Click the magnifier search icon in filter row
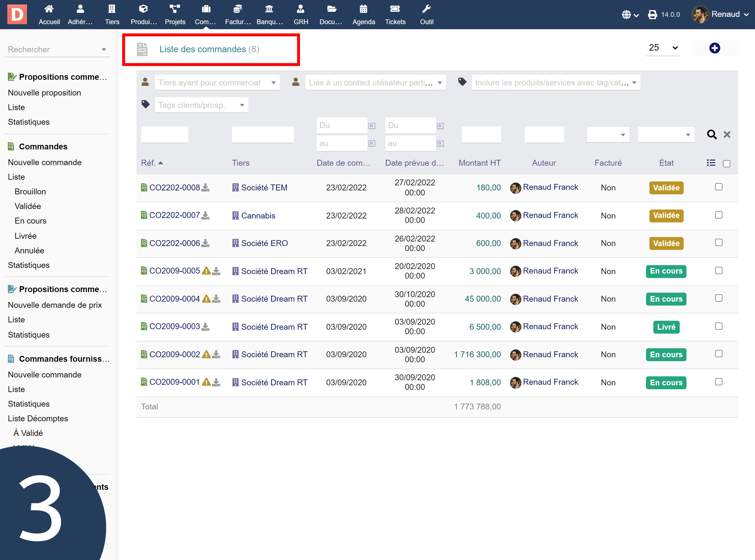 712,135
